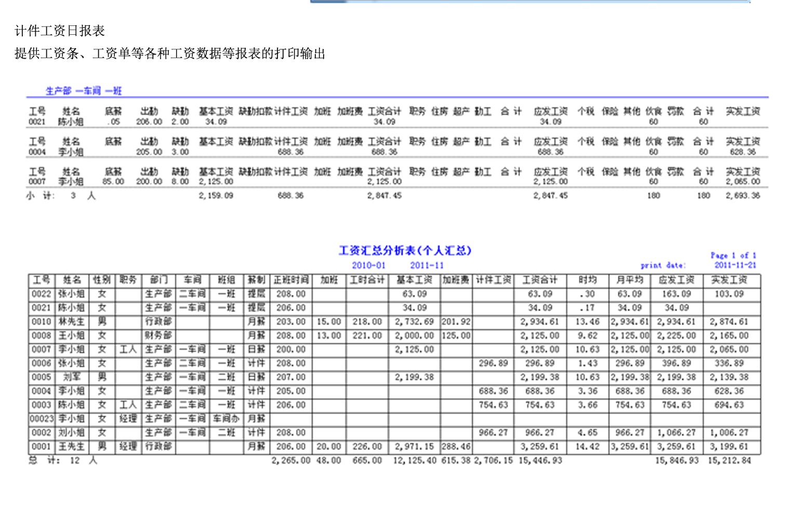The height and width of the screenshot is (517, 812).
Task: Select the subtotal label "小 计: 3 人"
Action: pos(61,196)
